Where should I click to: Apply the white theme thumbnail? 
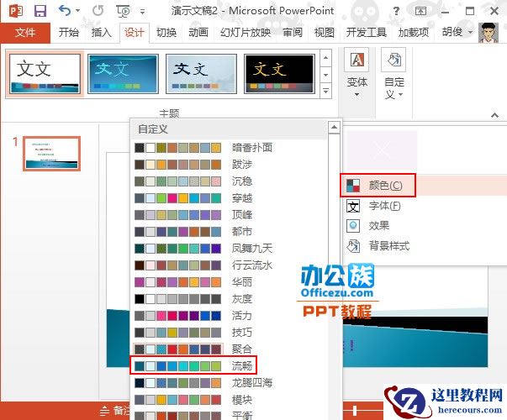45,74
